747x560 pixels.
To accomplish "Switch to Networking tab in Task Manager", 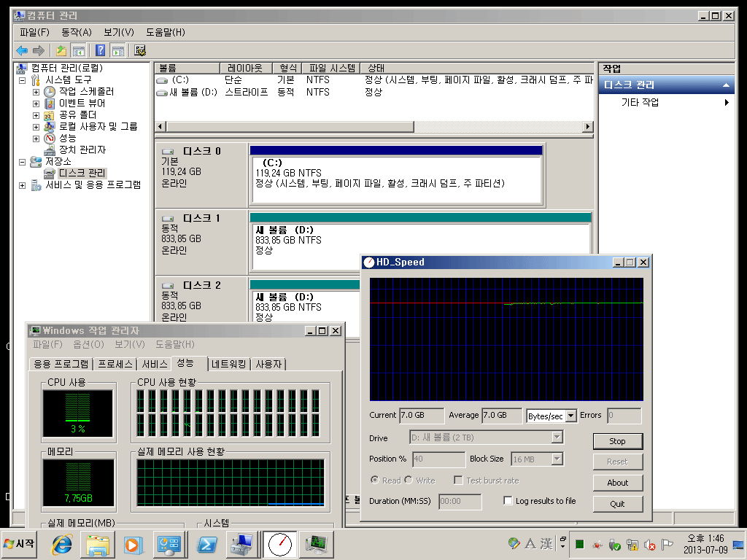I will 228,365.
